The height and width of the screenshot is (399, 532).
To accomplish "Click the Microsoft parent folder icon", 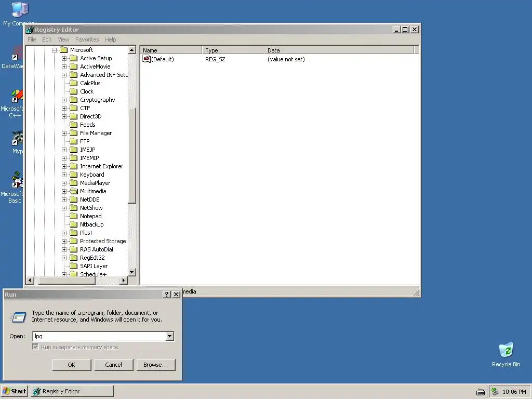I will 64,50.
